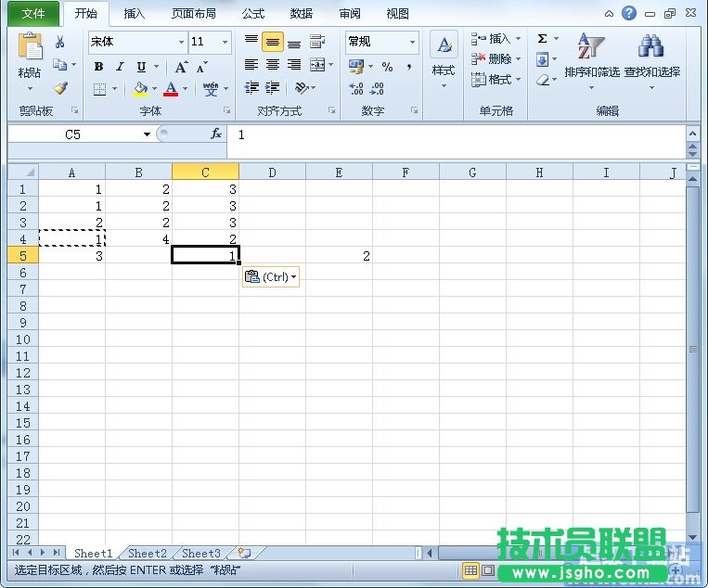
Task: Click the Increase Font Size icon
Action: coord(182,67)
